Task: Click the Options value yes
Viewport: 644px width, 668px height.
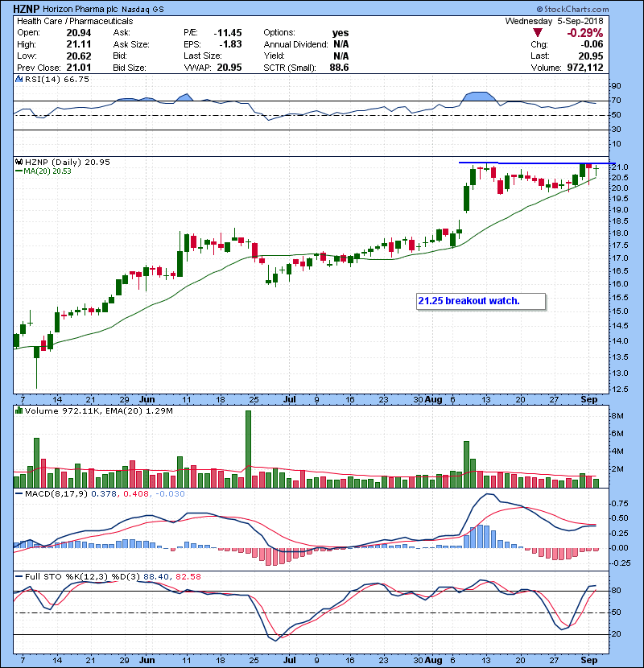Action: [x=341, y=33]
